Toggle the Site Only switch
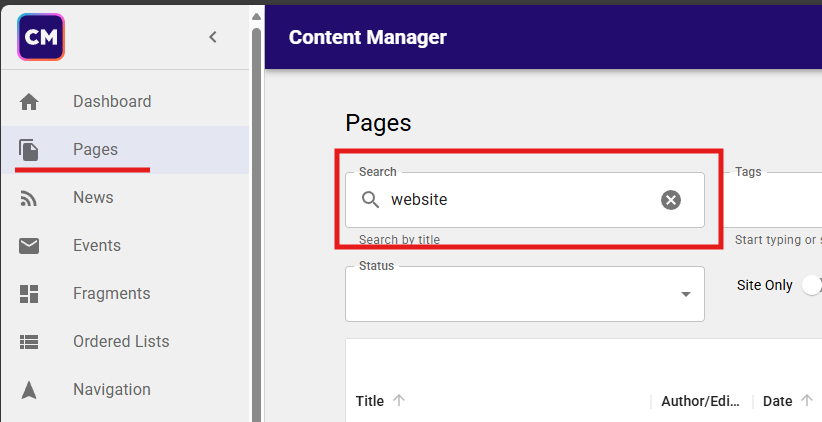This screenshot has width=822, height=422. 812,285
